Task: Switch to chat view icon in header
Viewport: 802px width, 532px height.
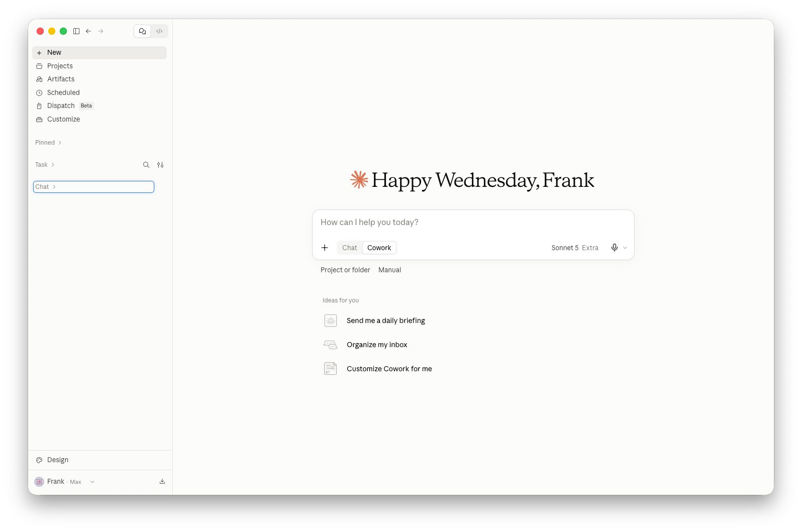Action: coord(143,31)
